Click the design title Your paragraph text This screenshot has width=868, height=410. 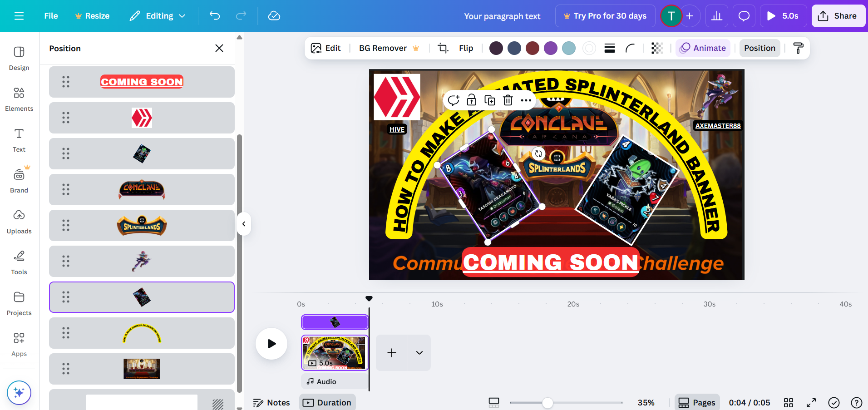(502, 16)
